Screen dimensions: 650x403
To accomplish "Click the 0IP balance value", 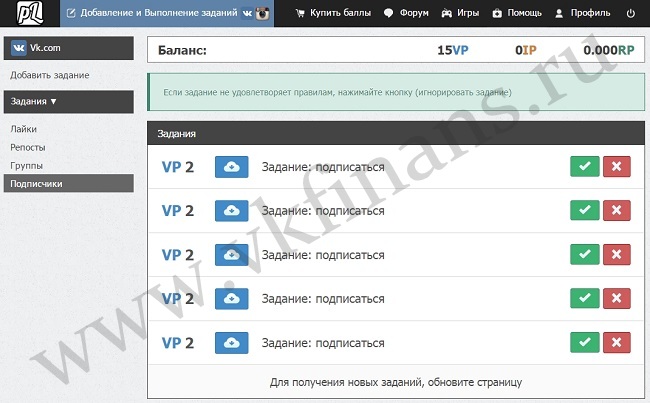I will point(526,50).
